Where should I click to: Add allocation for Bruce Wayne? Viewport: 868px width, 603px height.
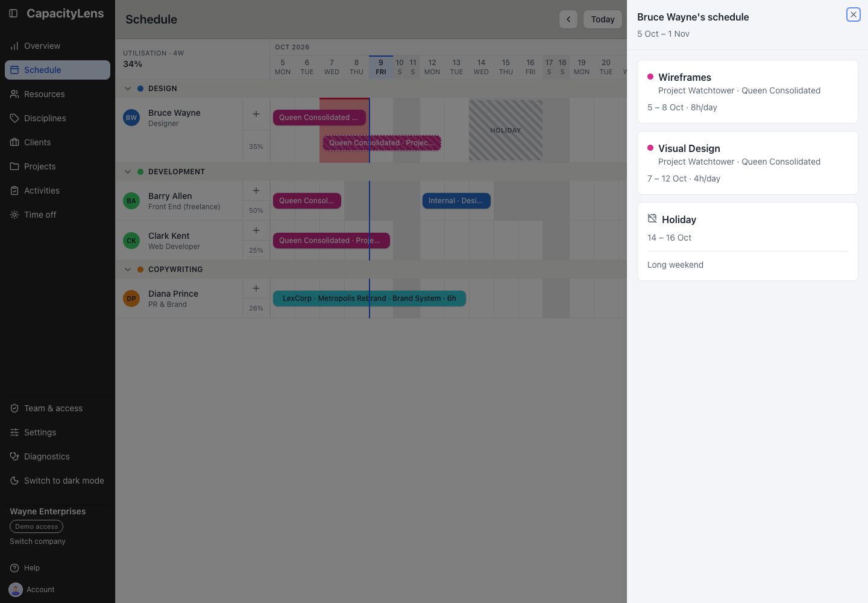coord(256,114)
